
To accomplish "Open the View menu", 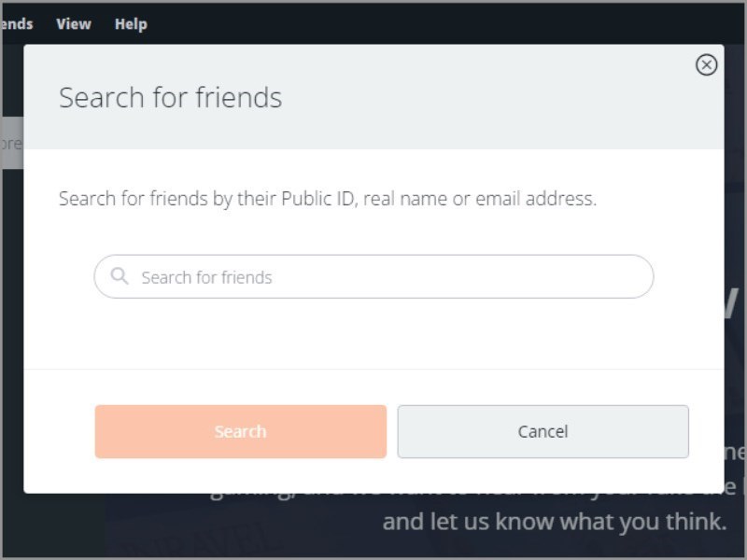I will 73,23.
